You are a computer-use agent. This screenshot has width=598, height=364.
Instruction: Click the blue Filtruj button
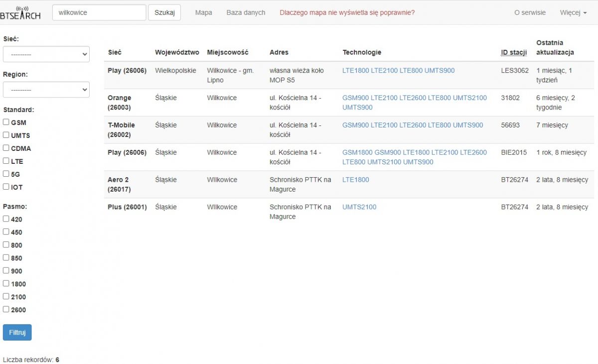(17, 333)
